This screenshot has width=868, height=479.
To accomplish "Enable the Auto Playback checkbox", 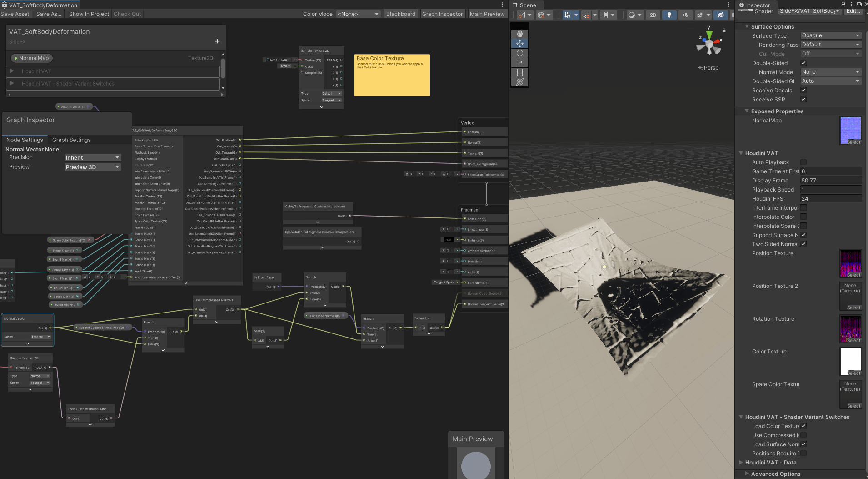I will [x=803, y=162].
